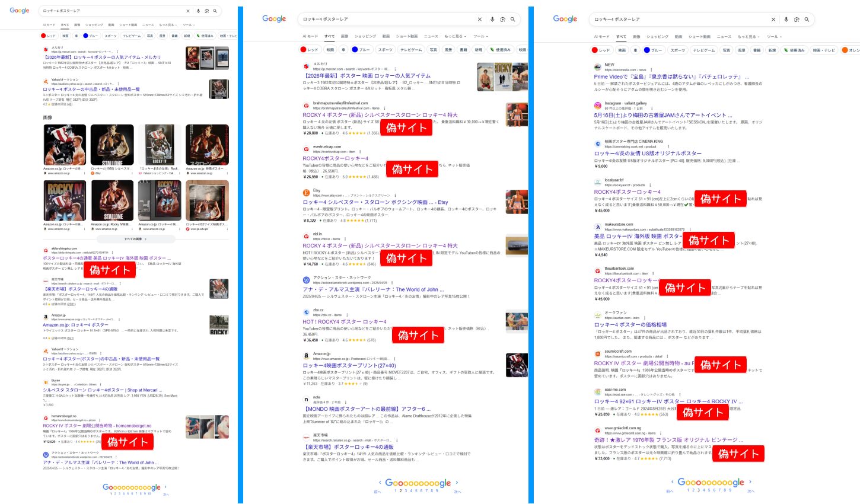Toggle the 車 filter chip on the left page
Image resolution: width=860 pixels, height=504 pixels.
(x=77, y=36)
